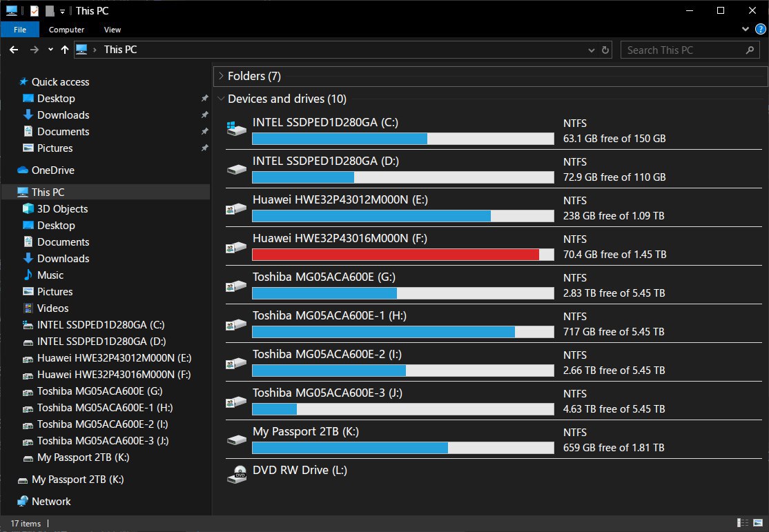
Task: Select Huawei (F:) drive icon
Action: (x=236, y=247)
